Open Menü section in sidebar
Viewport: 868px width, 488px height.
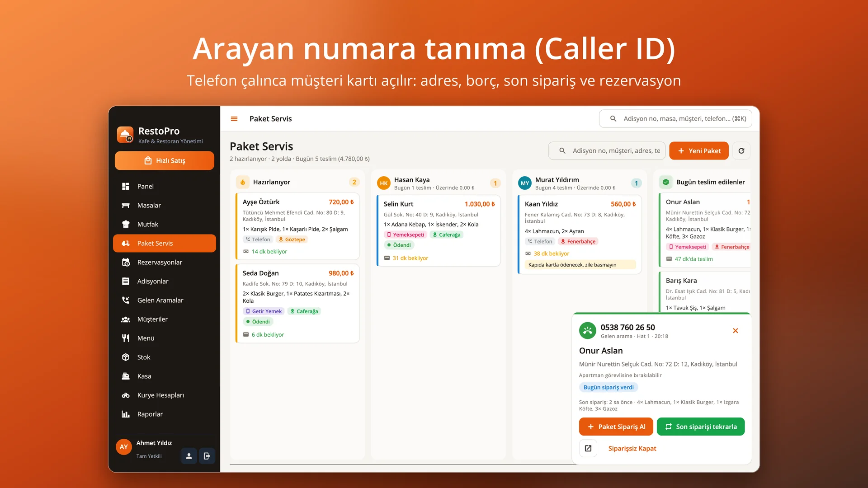click(x=165, y=338)
